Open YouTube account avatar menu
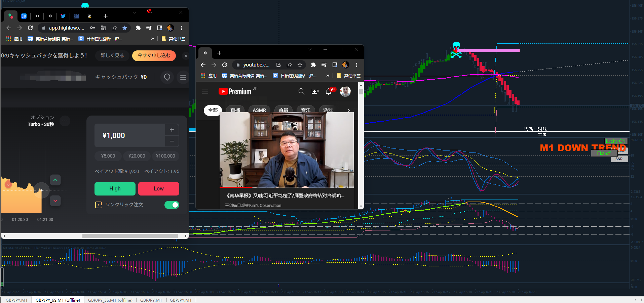 point(345,91)
